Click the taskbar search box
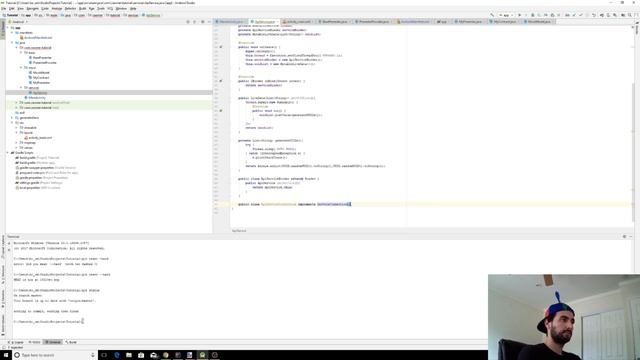 [54, 355]
